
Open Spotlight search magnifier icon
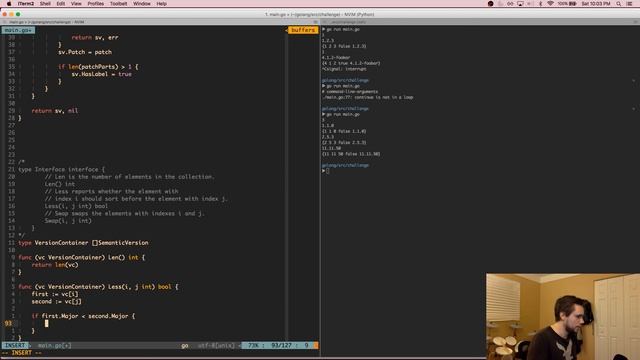click(619, 4)
